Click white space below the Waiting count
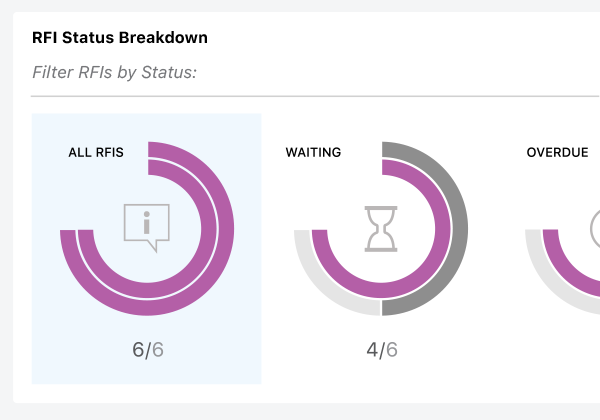Screen dimensions: 600x420 [382, 375]
